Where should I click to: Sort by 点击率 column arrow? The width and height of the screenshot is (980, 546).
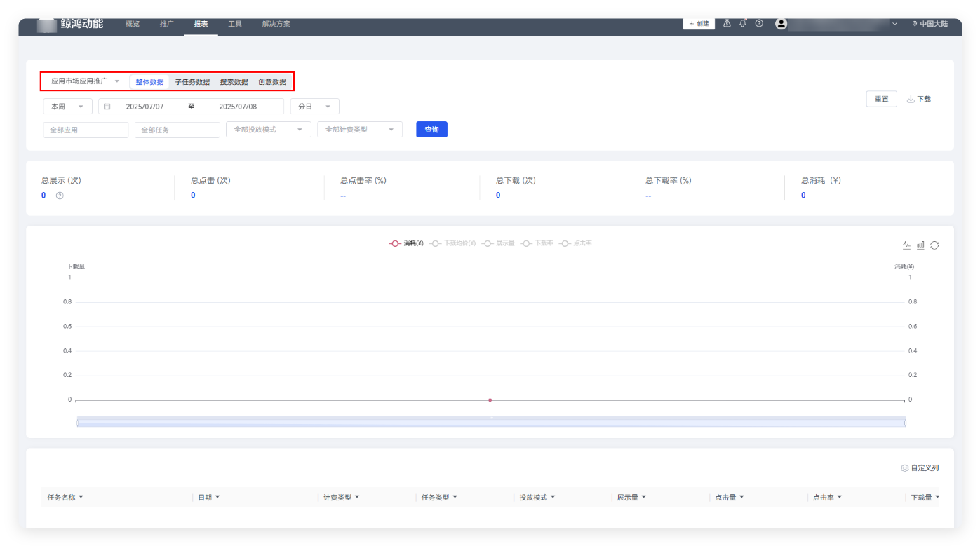(839, 497)
